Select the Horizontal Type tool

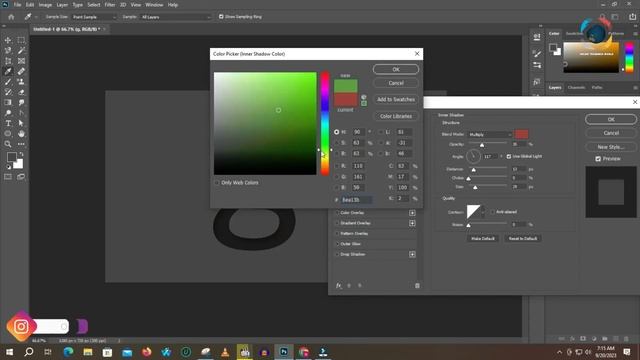coord(8,123)
